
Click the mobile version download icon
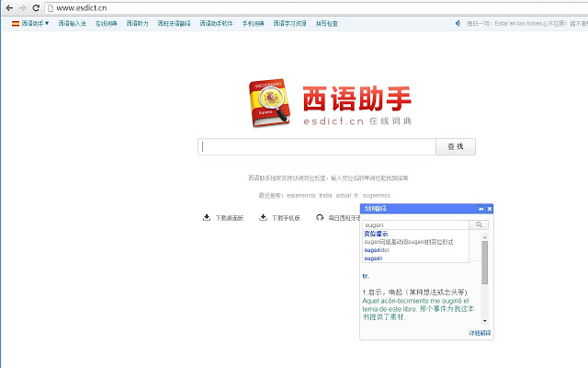(x=264, y=217)
